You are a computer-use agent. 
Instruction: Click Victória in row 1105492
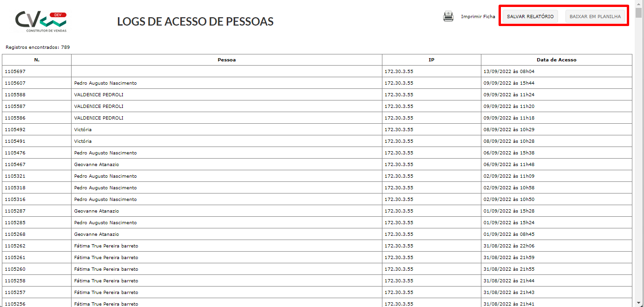(83, 129)
